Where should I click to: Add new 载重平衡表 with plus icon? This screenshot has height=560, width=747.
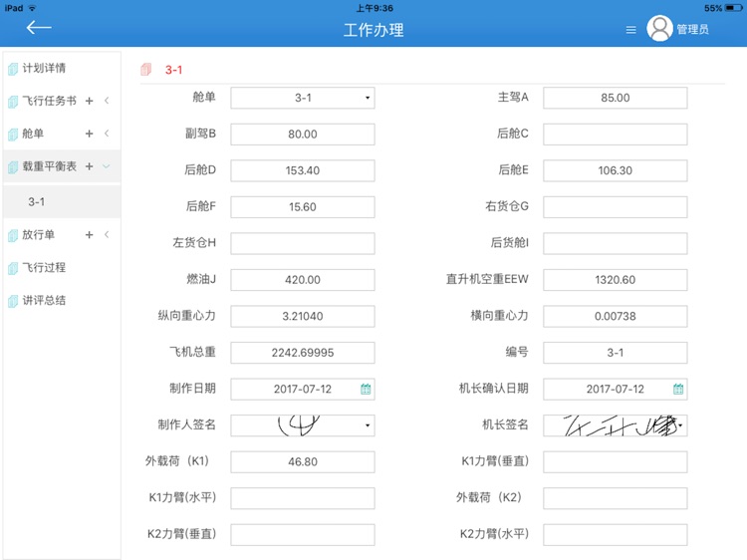[x=89, y=166]
